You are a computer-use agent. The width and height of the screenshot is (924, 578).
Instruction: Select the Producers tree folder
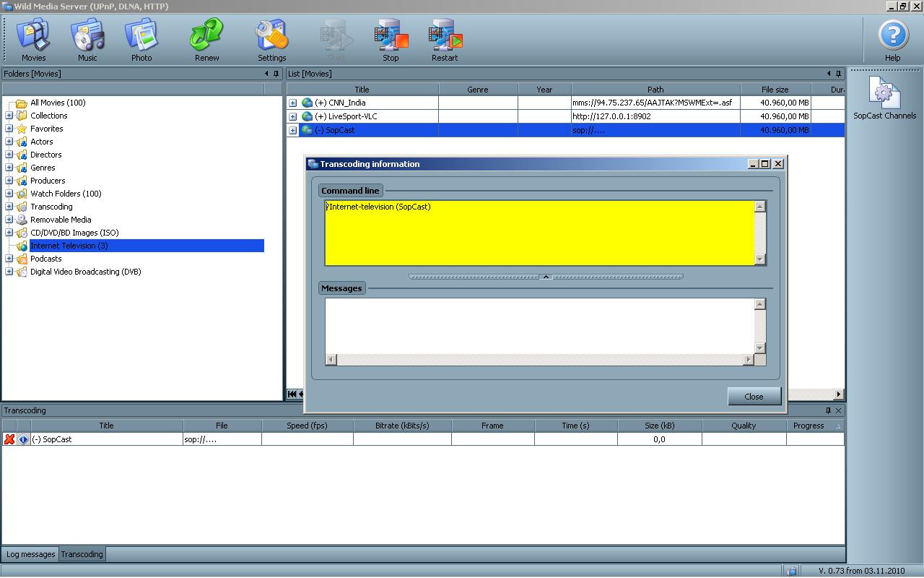[48, 181]
